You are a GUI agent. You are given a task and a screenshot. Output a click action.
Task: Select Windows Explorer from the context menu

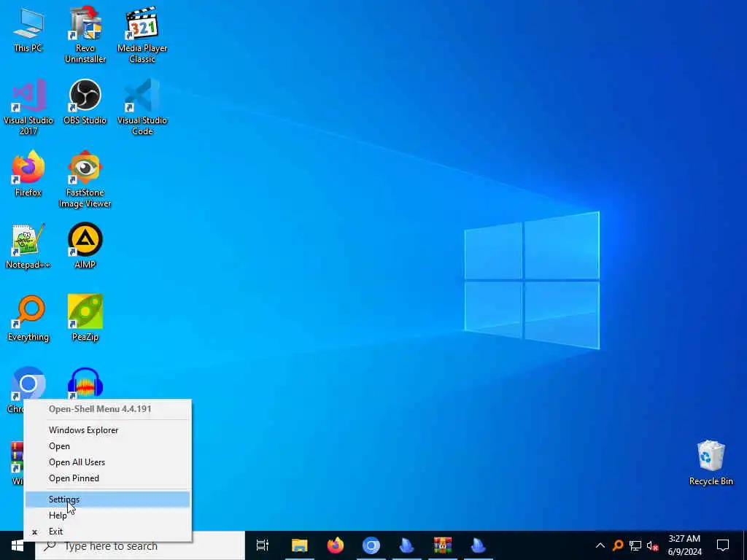108,430
